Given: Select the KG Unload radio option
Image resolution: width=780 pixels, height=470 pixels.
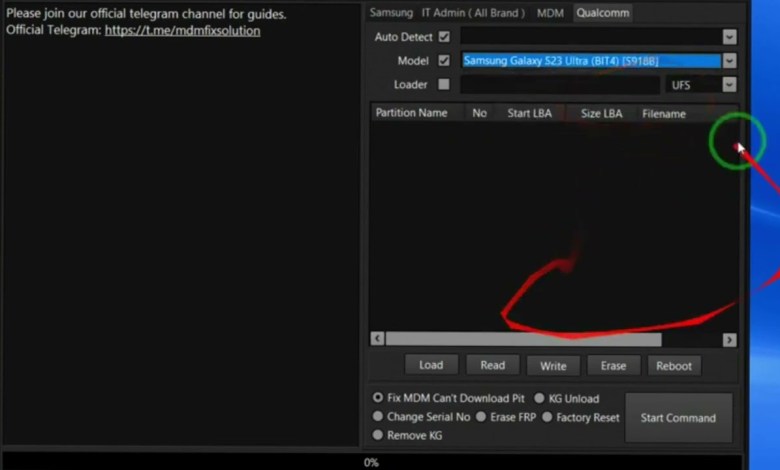Looking at the screenshot, I should [x=567, y=398].
